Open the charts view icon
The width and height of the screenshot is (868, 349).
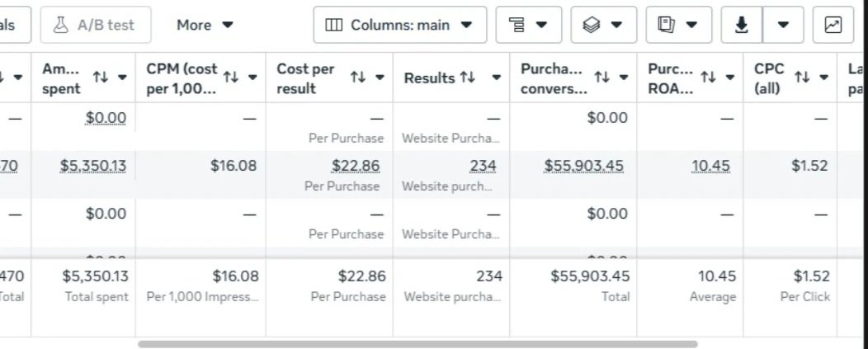click(x=833, y=25)
